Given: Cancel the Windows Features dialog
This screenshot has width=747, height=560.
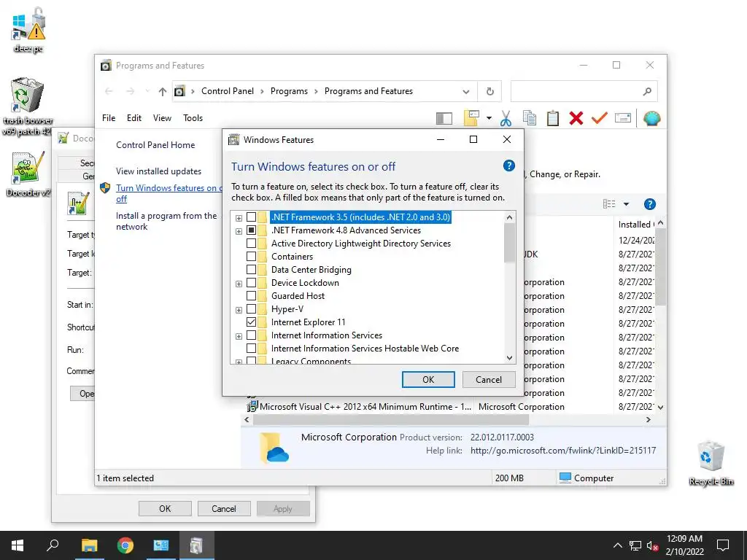Looking at the screenshot, I should 489,379.
